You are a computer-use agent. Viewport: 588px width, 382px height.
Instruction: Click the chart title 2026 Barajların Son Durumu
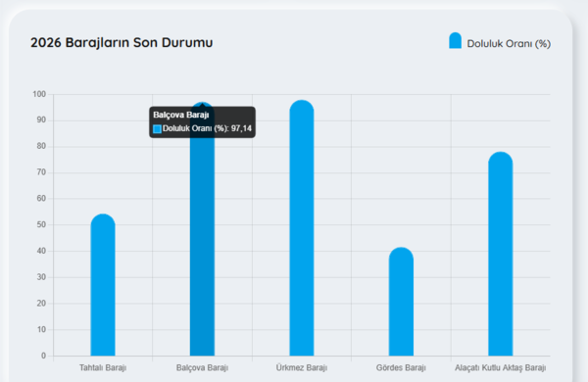point(122,42)
